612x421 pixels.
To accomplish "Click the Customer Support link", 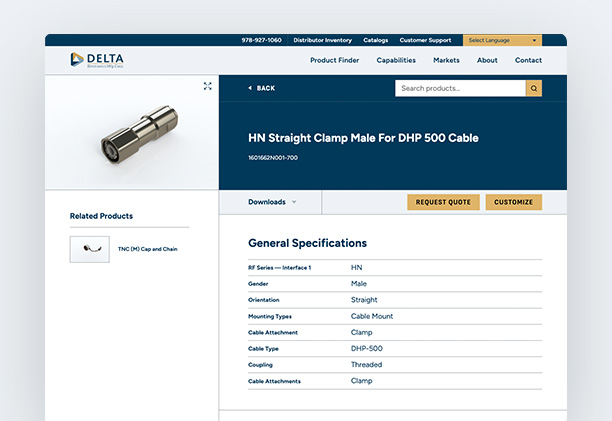I will [426, 40].
